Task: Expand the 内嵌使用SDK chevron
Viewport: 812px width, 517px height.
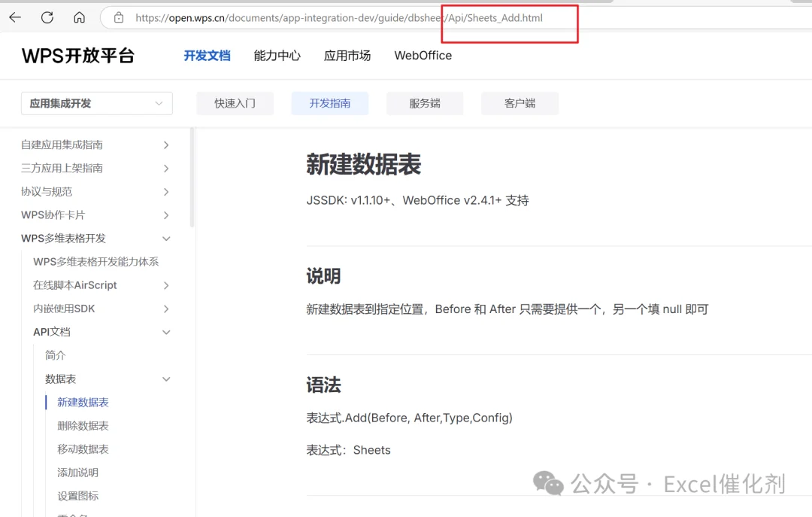Action: click(x=166, y=309)
